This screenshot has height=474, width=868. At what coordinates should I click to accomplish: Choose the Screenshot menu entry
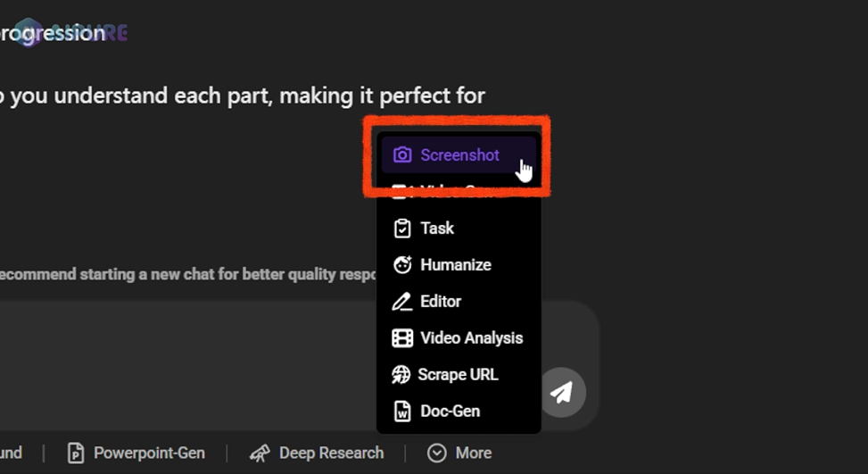point(459,155)
